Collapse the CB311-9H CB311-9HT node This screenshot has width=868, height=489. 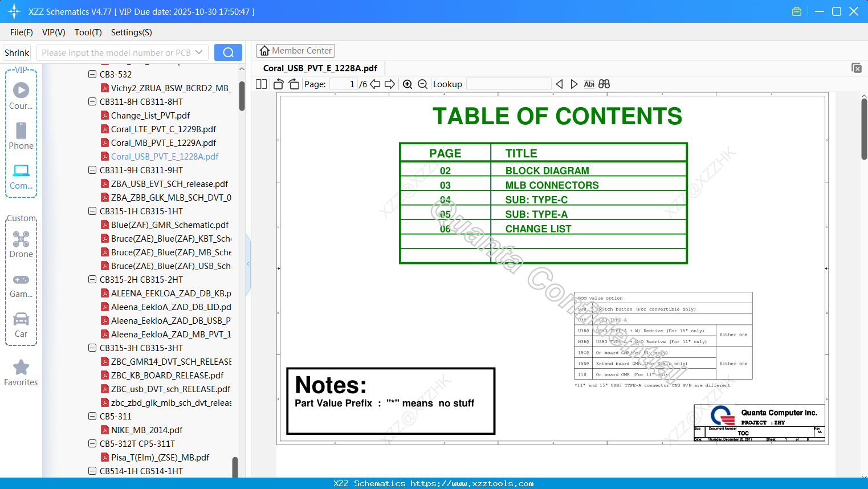92,170
